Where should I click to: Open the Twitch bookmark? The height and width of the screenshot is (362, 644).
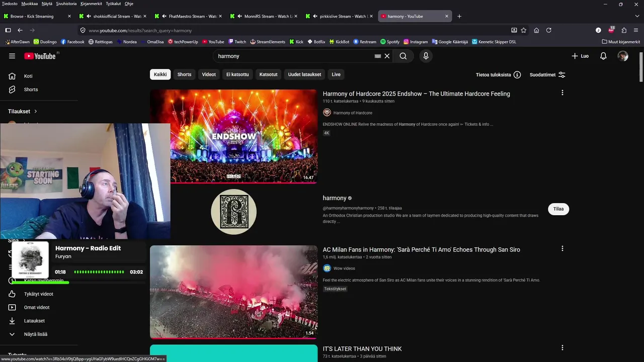(x=237, y=42)
